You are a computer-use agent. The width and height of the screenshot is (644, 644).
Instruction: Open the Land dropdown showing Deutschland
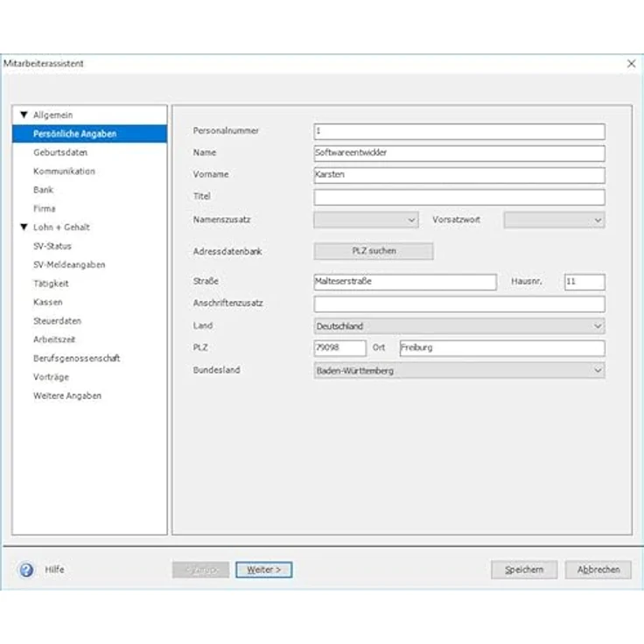(459, 326)
